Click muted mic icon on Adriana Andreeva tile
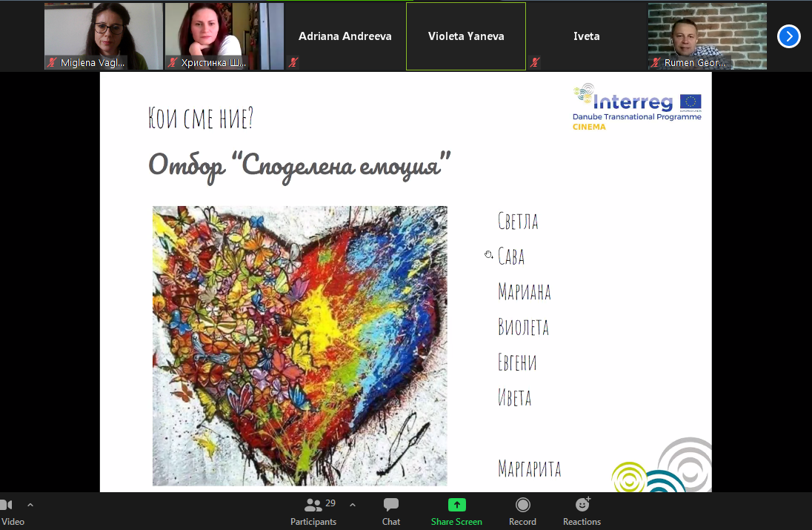The height and width of the screenshot is (530, 812). click(293, 63)
